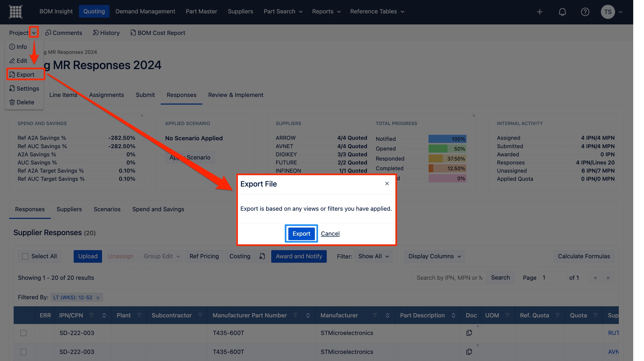
Task: Focus the Search by IPN, MPN field
Action: point(449,278)
